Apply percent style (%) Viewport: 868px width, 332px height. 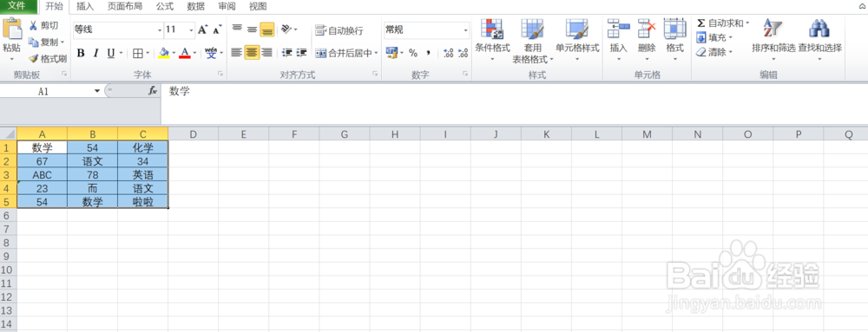coord(413,53)
